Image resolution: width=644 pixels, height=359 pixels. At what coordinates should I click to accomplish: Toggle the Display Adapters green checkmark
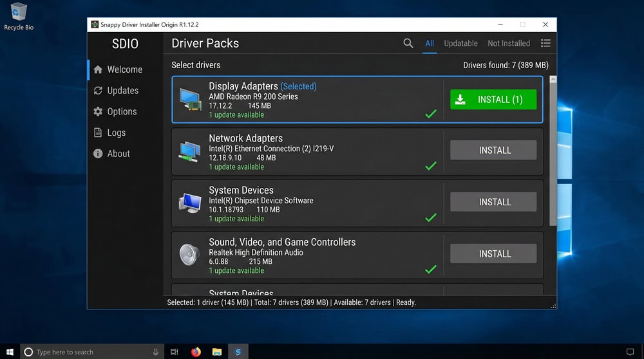pyautogui.click(x=431, y=114)
